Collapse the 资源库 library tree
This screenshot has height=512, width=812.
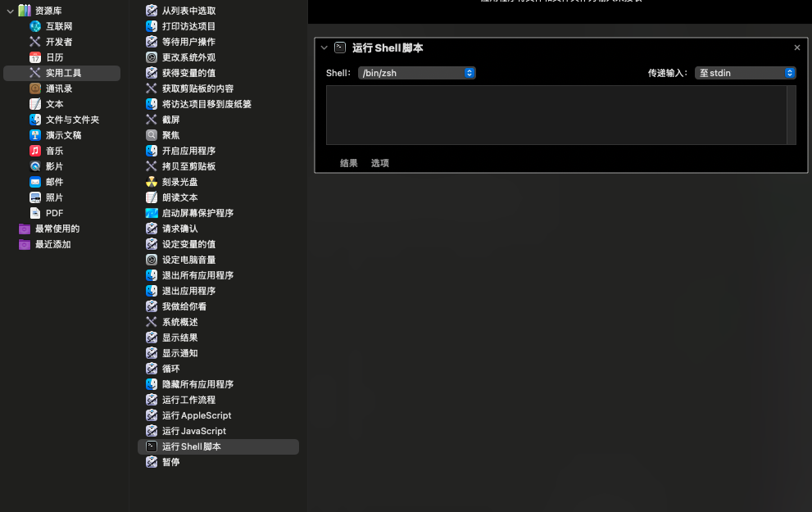[x=10, y=11]
